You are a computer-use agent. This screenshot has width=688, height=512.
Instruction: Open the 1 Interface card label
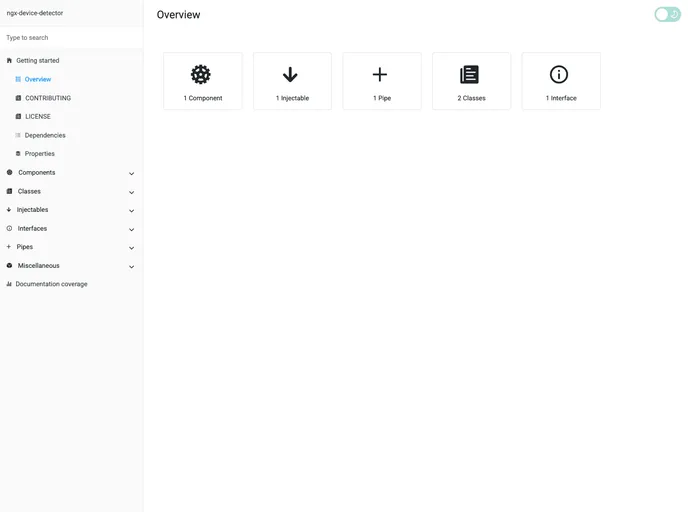561,98
